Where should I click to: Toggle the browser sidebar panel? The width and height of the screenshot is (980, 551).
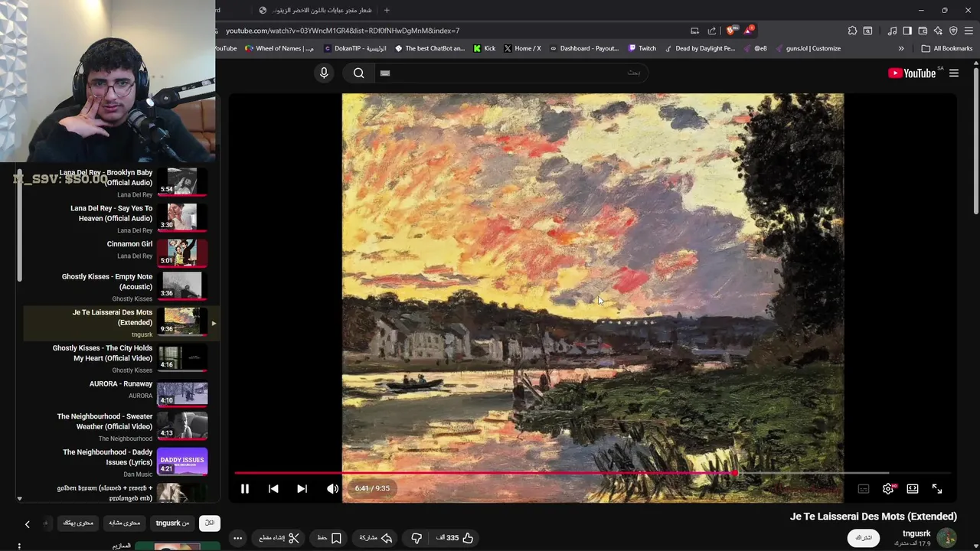point(907,31)
